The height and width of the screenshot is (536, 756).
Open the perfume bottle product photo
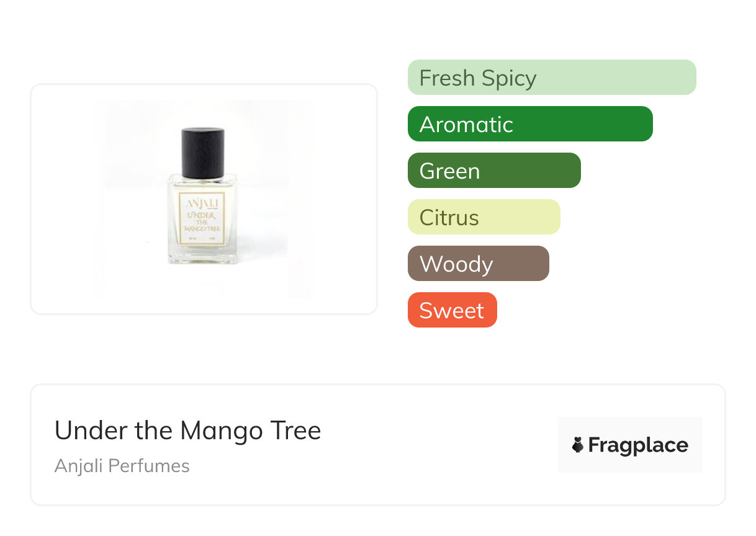[x=204, y=199]
